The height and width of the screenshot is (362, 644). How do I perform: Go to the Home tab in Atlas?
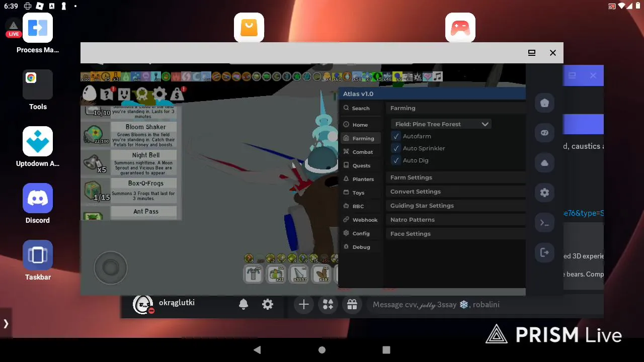361,125
